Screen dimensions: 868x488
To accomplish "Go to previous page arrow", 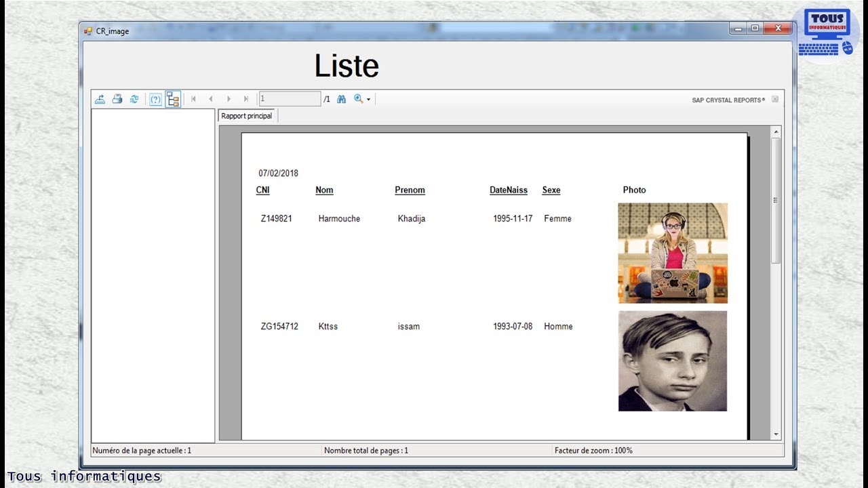I will (x=211, y=99).
